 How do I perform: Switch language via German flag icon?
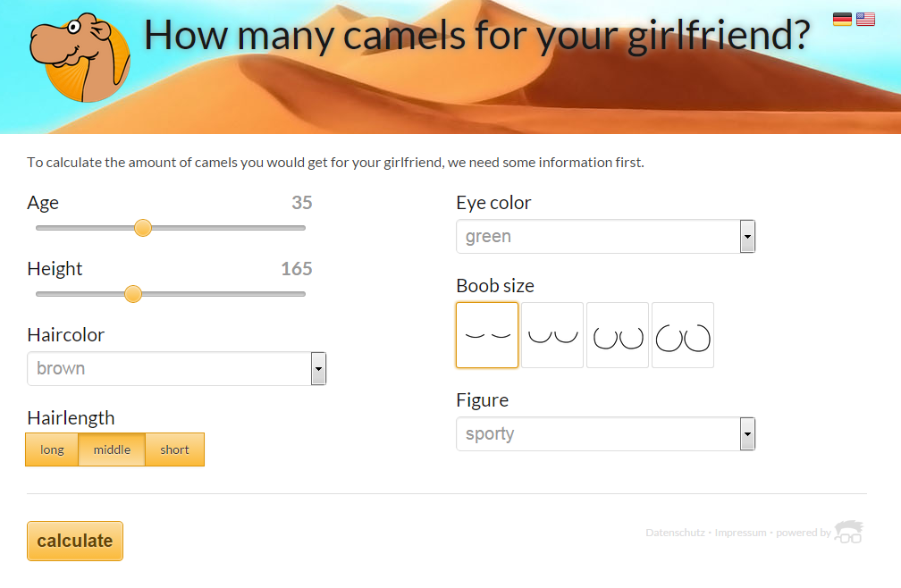[x=842, y=20]
